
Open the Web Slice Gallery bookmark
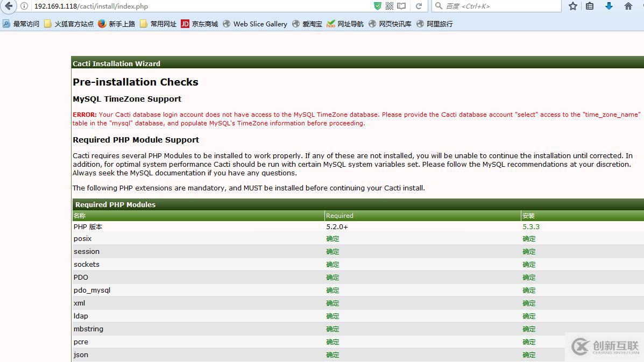(x=255, y=24)
